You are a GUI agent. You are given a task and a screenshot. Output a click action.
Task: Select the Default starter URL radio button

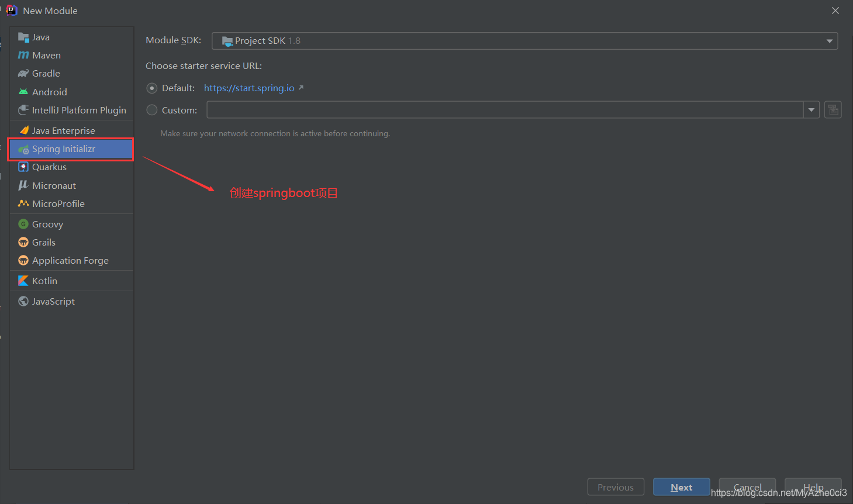click(x=152, y=88)
